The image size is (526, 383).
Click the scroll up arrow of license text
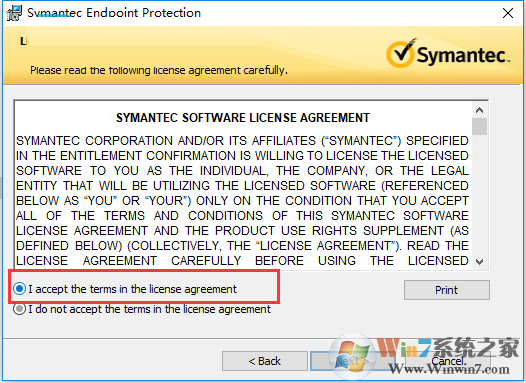(479, 110)
